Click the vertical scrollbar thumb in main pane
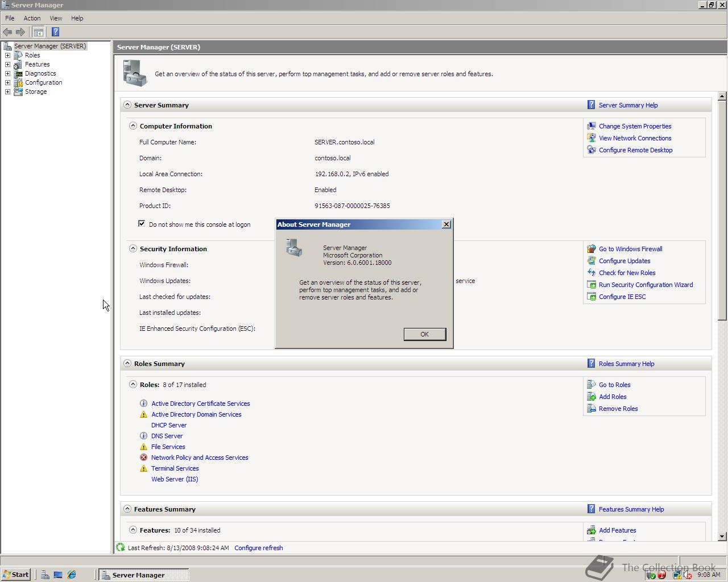This screenshot has width=728, height=582. (722, 210)
